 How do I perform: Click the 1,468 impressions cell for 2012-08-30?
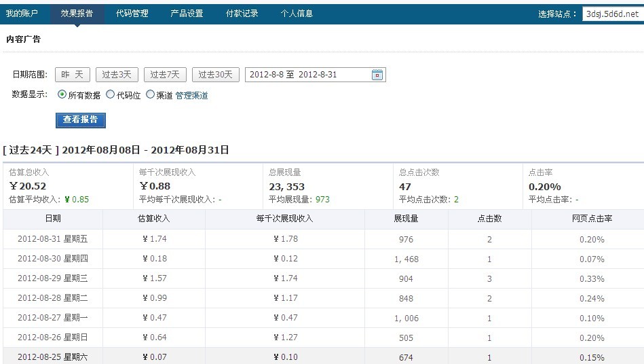406,259
